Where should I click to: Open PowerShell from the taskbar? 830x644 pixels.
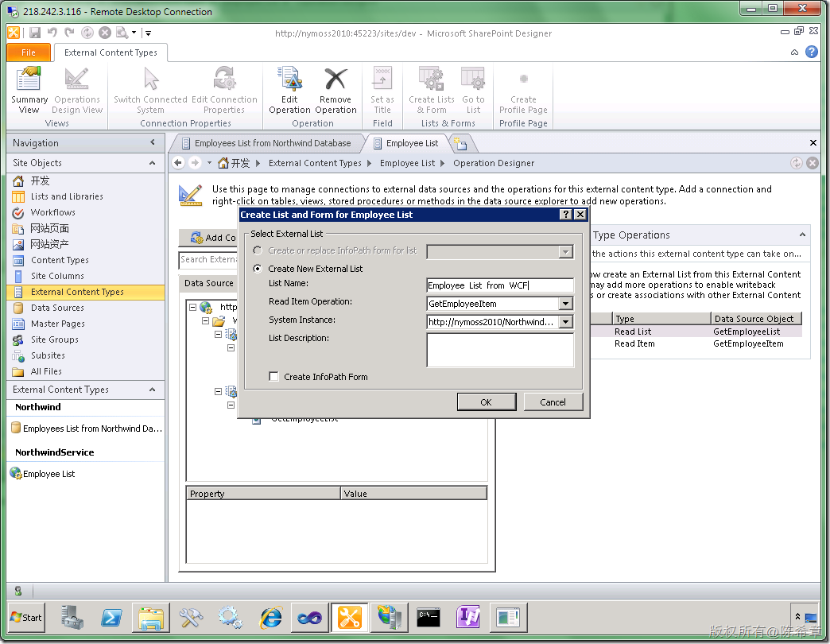point(111,618)
